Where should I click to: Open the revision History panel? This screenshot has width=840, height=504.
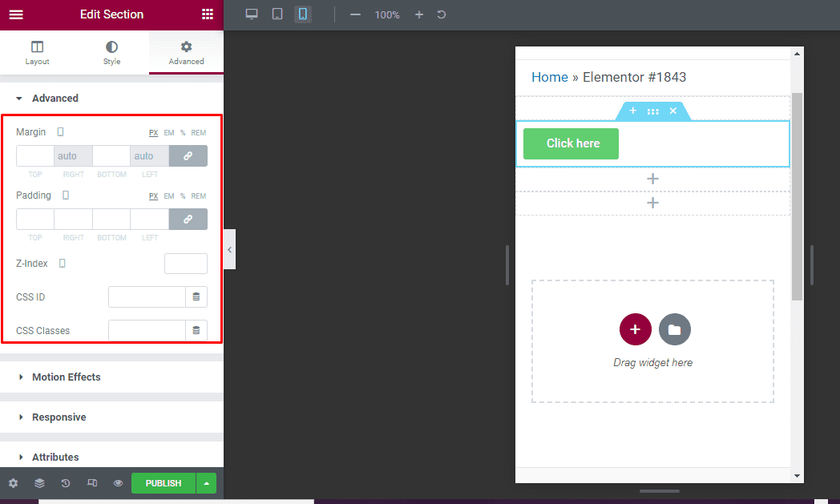click(x=65, y=483)
